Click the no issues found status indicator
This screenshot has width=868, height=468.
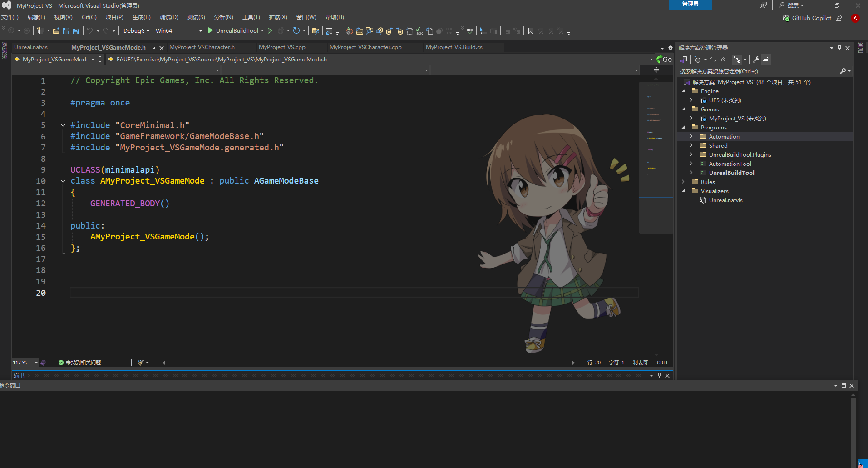click(x=80, y=363)
